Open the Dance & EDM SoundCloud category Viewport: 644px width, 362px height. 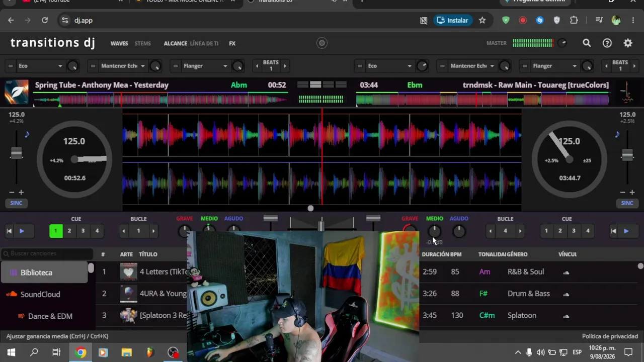(44, 316)
